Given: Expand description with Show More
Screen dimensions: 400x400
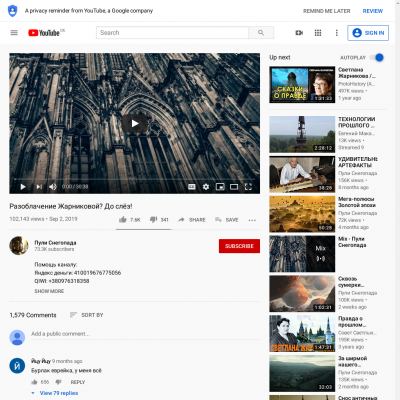Looking at the screenshot, I should pyautogui.click(x=49, y=291).
